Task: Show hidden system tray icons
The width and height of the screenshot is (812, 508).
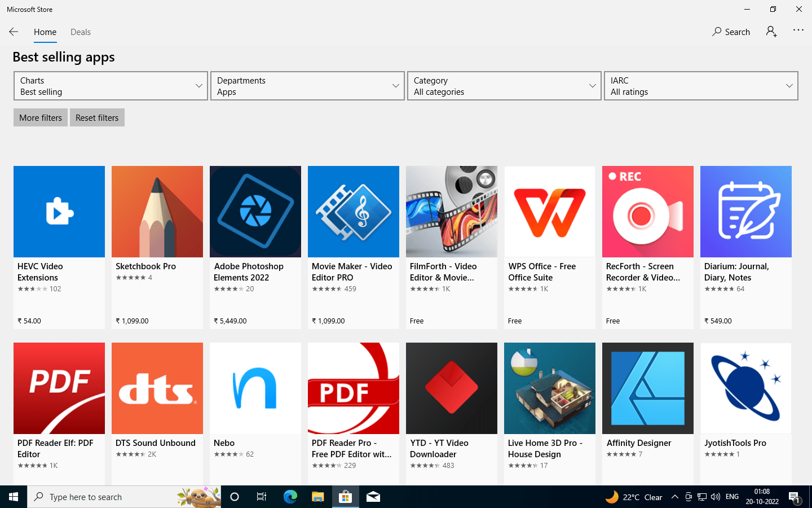Action: (674, 497)
